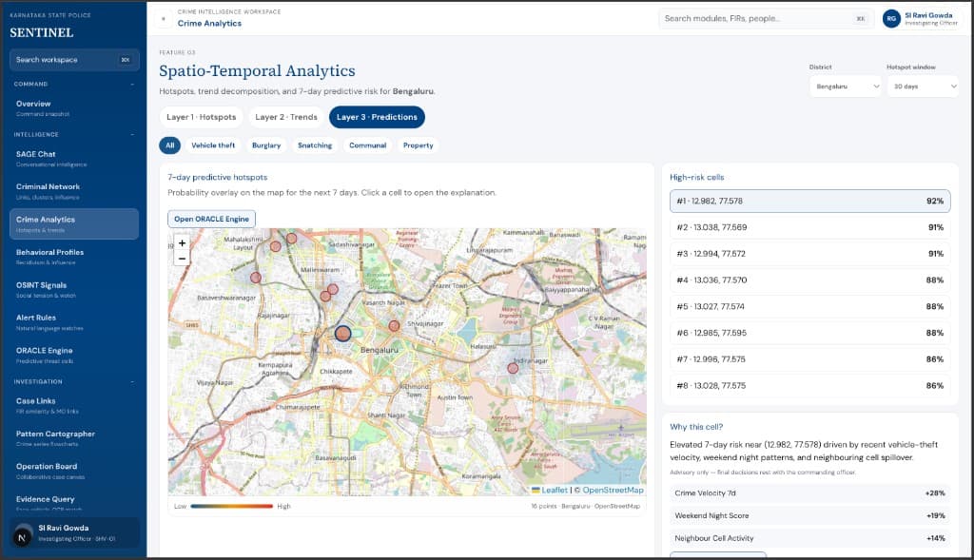Viewport: 974px width, 560px height.
Task: Select high-risk cell #8 · 13.028, 77.575
Action: (x=810, y=386)
